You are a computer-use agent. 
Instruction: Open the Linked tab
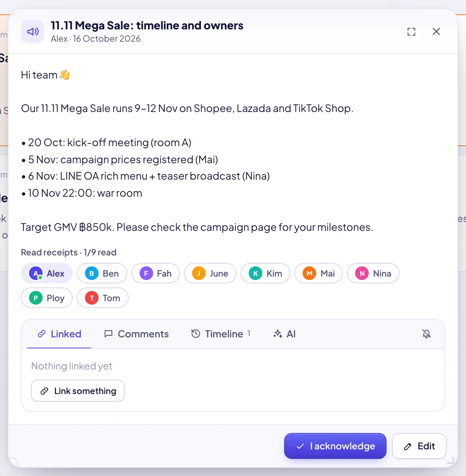tap(59, 334)
